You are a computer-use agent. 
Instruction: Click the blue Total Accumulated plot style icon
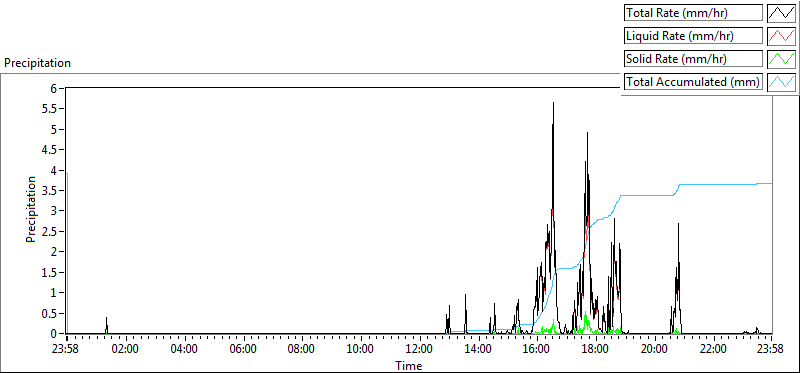click(x=781, y=82)
